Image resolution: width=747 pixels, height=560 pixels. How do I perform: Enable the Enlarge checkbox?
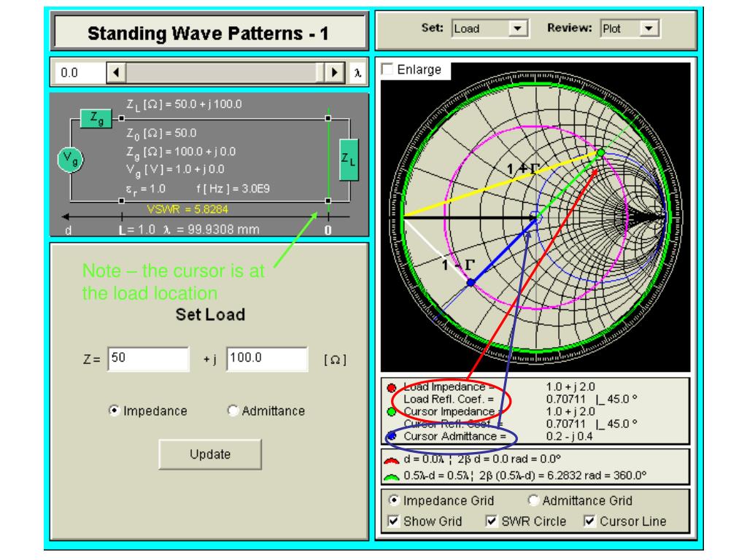[x=388, y=69]
